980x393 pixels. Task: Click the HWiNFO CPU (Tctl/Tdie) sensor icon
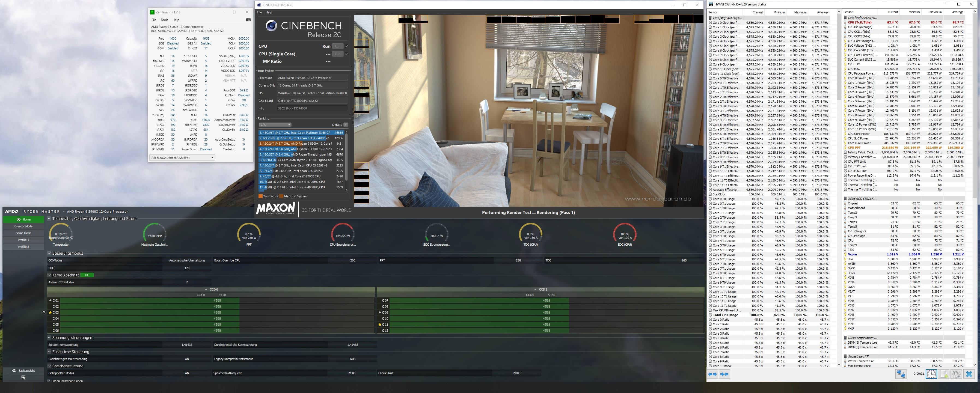(845, 22)
